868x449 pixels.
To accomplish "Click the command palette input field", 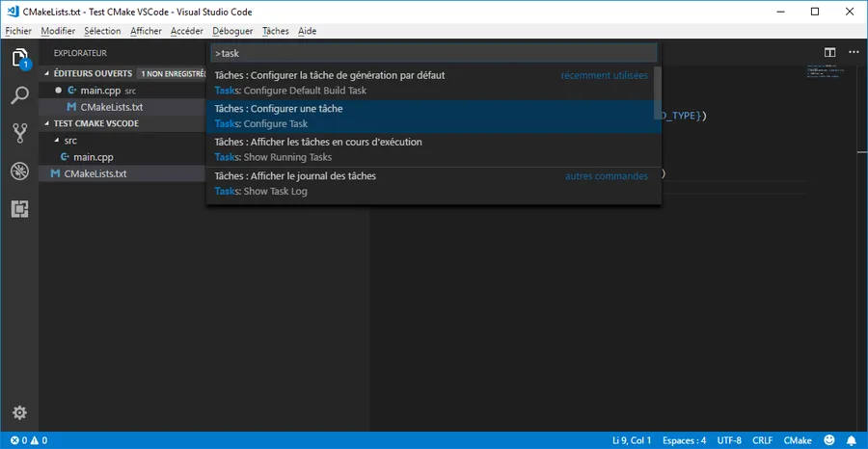I will coord(433,53).
